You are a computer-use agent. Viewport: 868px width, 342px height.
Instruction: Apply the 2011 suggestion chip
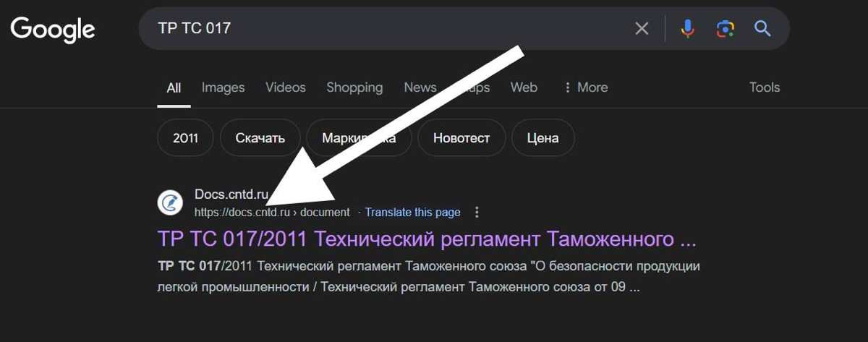pos(185,137)
